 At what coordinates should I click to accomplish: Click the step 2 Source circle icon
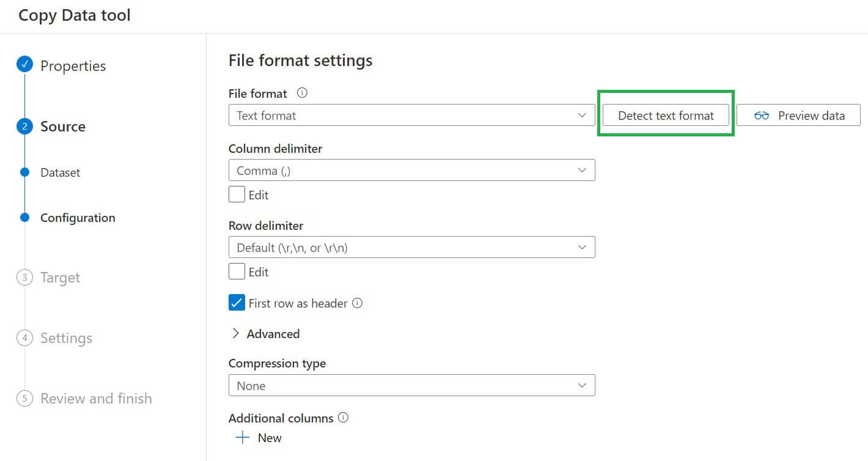[24, 127]
